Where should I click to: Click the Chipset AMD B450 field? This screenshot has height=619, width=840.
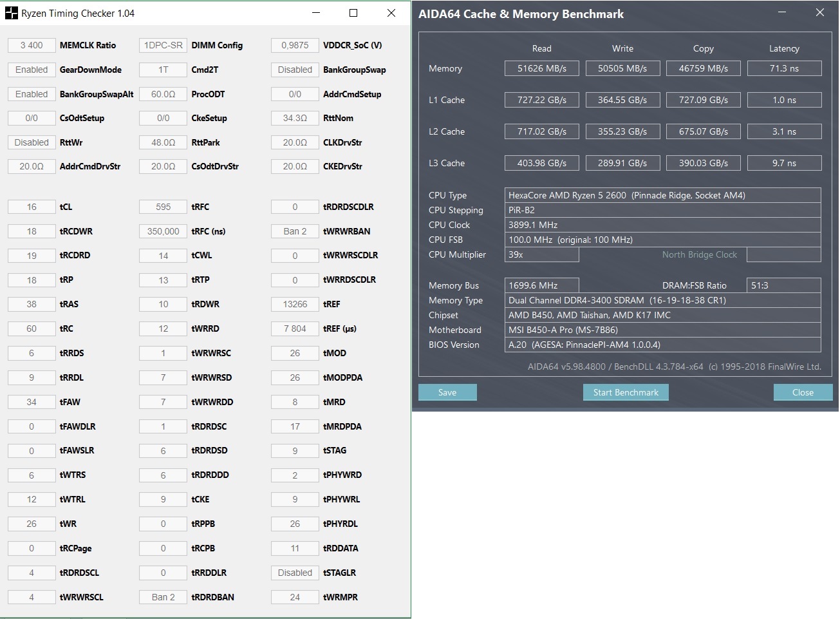(x=663, y=315)
